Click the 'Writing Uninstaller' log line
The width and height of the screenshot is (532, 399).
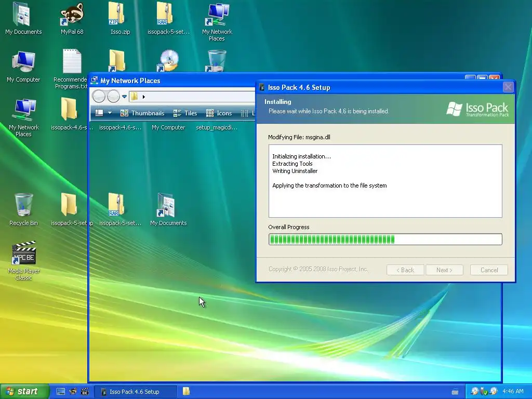click(295, 171)
